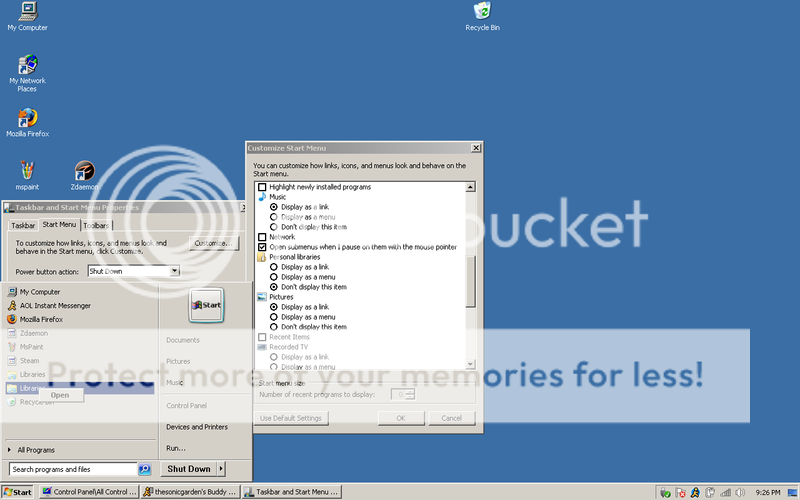The width and height of the screenshot is (800, 500).
Task: Open the Power button action dropdown
Action: 174,271
